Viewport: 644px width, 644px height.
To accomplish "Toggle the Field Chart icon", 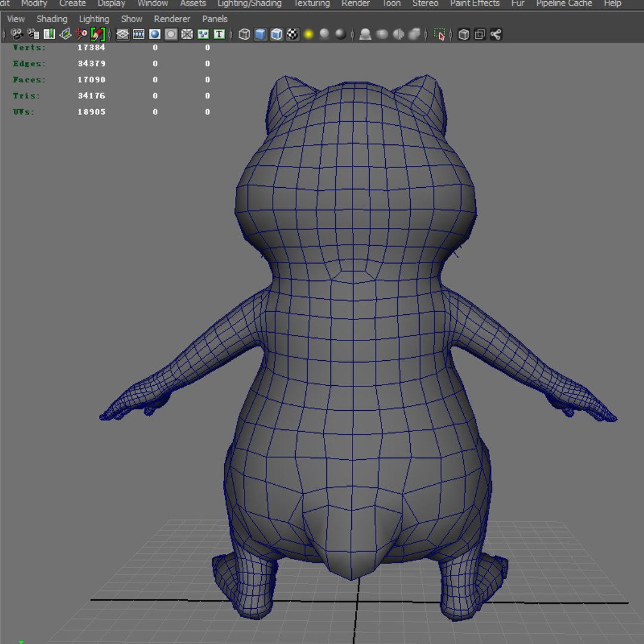I will click(x=187, y=34).
